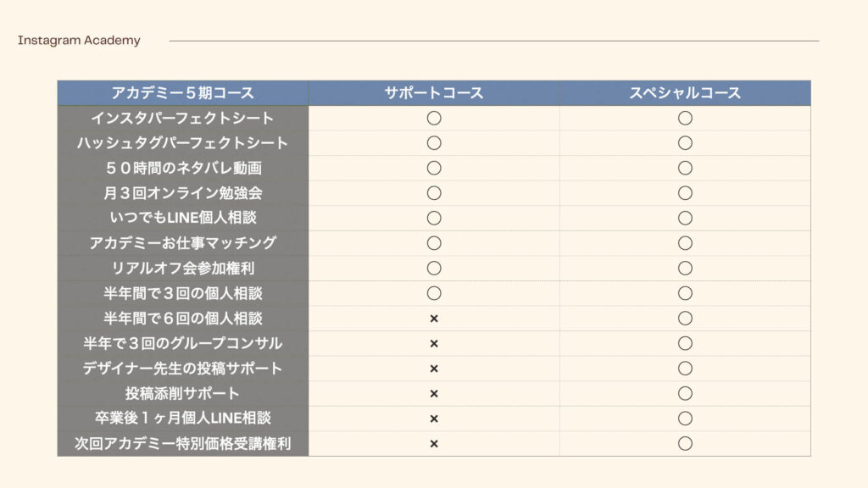This screenshot has height=488, width=868.
Task: Select the スペシャルコース column header
Action: click(685, 93)
